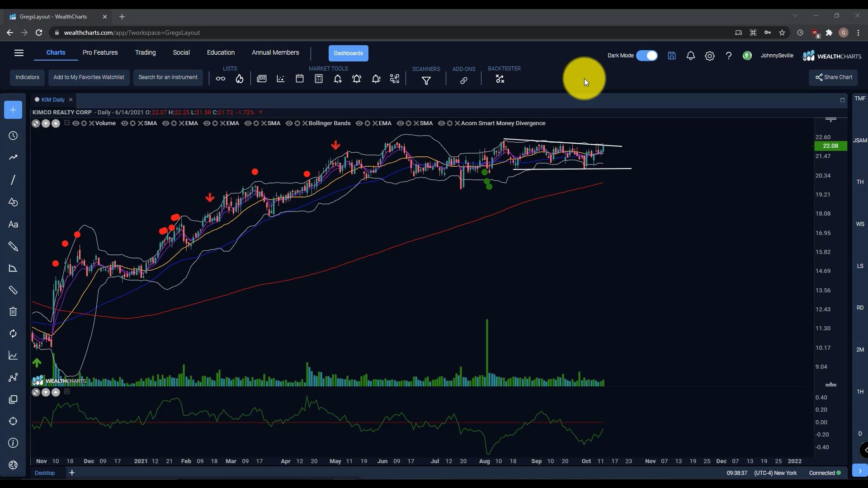Click the Dashboards button

click(x=349, y=53)
